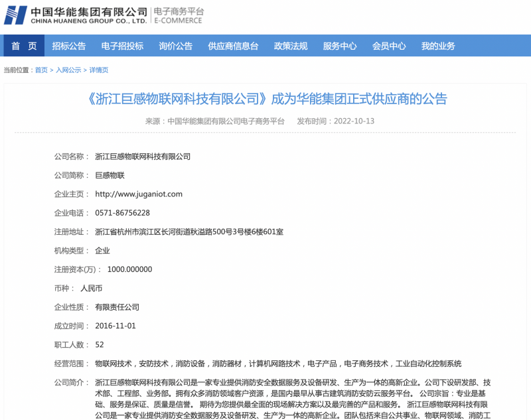Click 政策法规 in the navigation bar
Image resolution: width=531 pixels, height=420 pixels.
point(291,46)
